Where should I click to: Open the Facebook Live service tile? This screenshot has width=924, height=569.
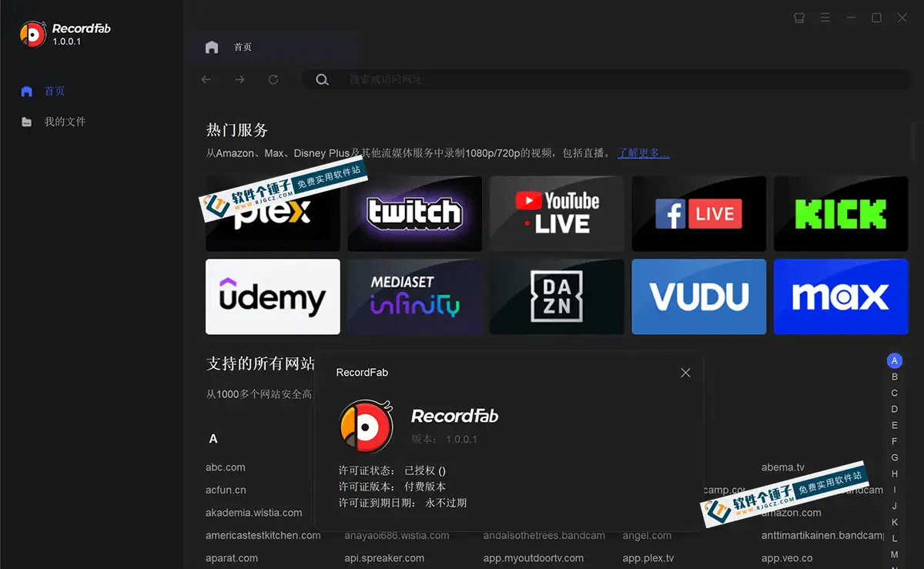point(698,213)
